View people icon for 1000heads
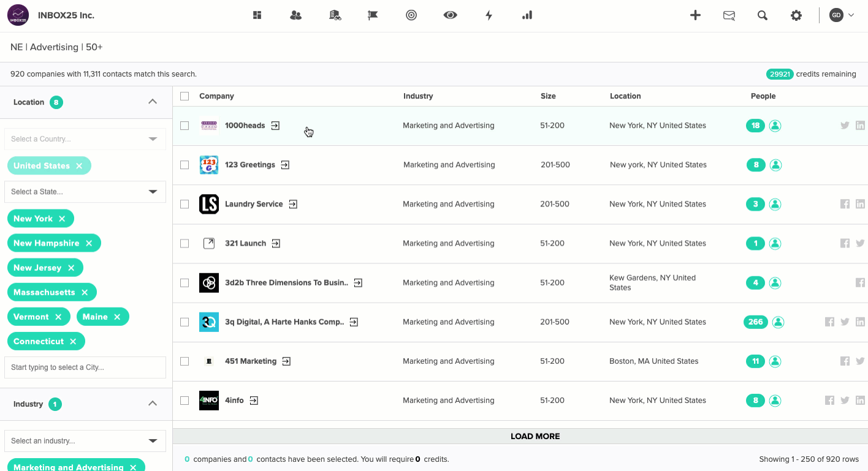The height and width of the screenshot is (471, 868). click(775, 126)
